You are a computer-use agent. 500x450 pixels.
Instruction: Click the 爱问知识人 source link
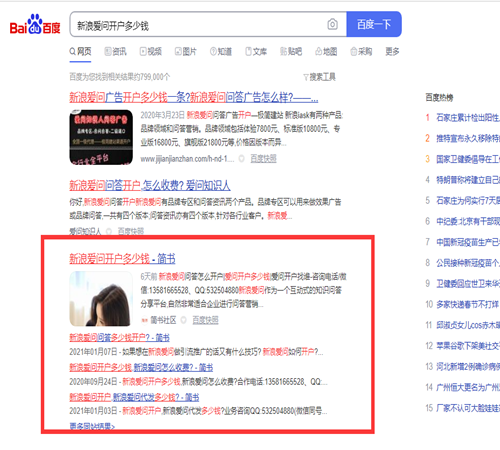85,231
